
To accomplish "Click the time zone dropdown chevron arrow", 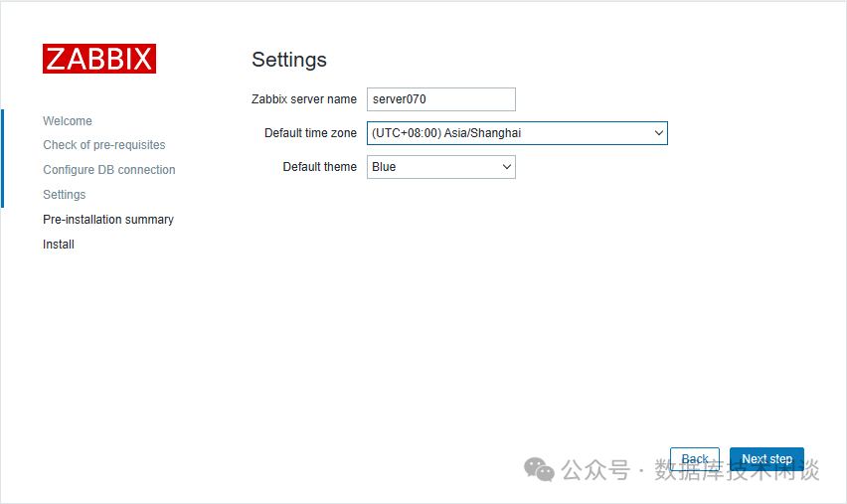I will [x=658, y=133].
